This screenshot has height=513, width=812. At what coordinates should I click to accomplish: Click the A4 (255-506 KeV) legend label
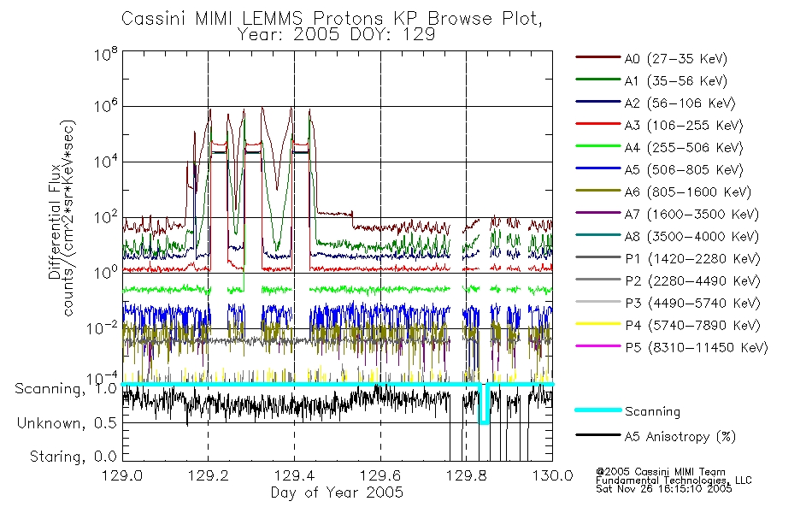click(x=684, y=148)
